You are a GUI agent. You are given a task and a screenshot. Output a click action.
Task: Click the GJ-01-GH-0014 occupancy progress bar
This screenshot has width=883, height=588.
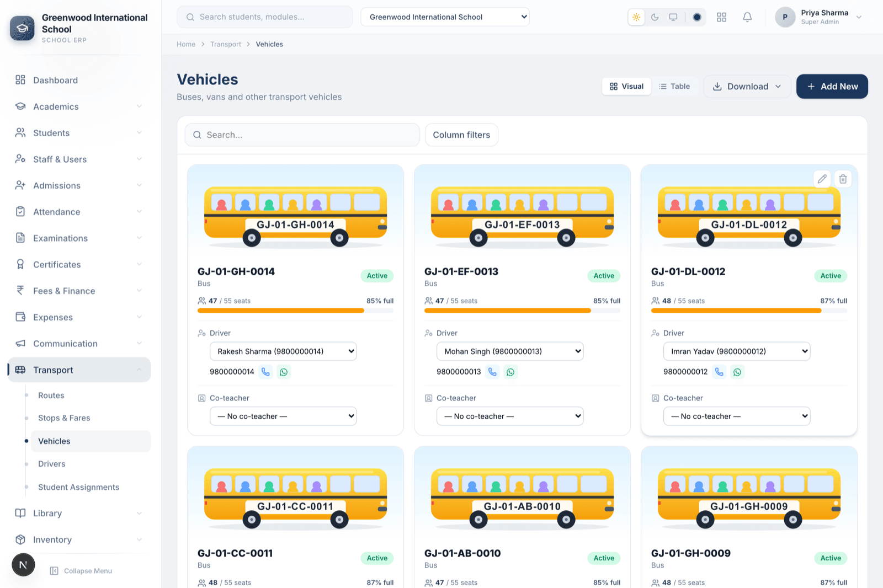(296, 311)
